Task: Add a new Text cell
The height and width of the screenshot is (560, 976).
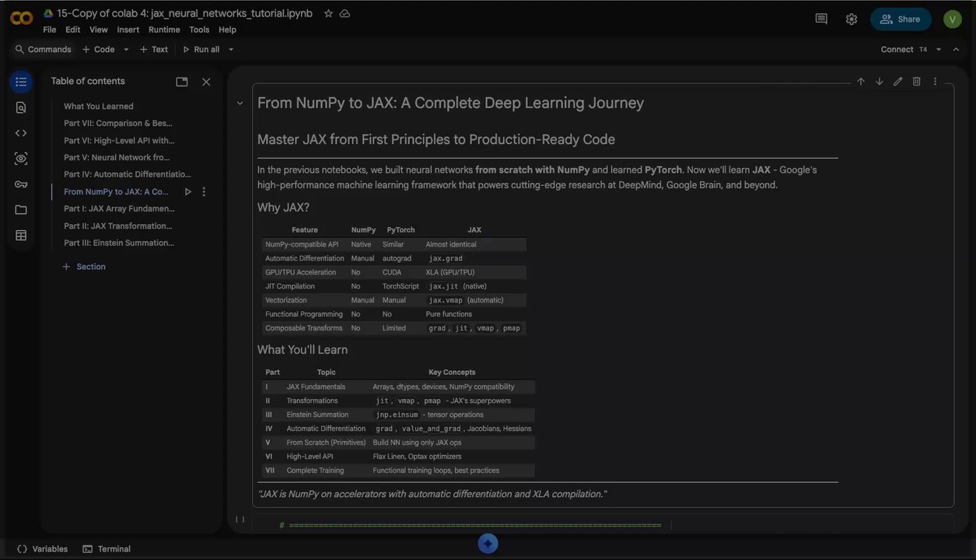Action: (154, 49)
